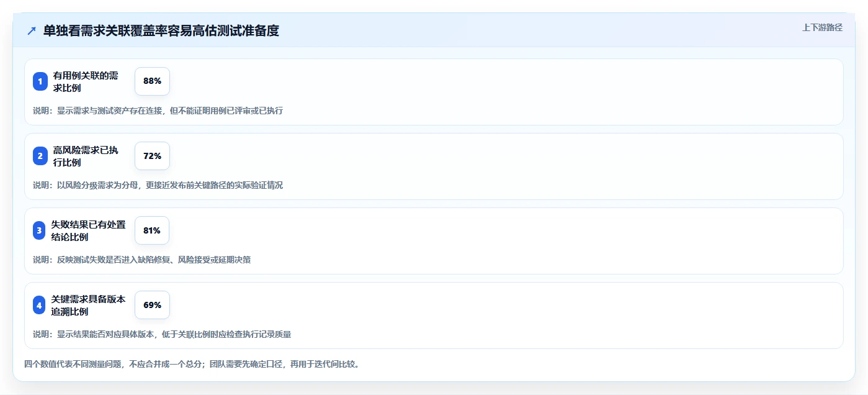Click the label 失败结果已有处置结论比例
The width and height of the screenshot is (868, 395).
[x=89, y=230]
